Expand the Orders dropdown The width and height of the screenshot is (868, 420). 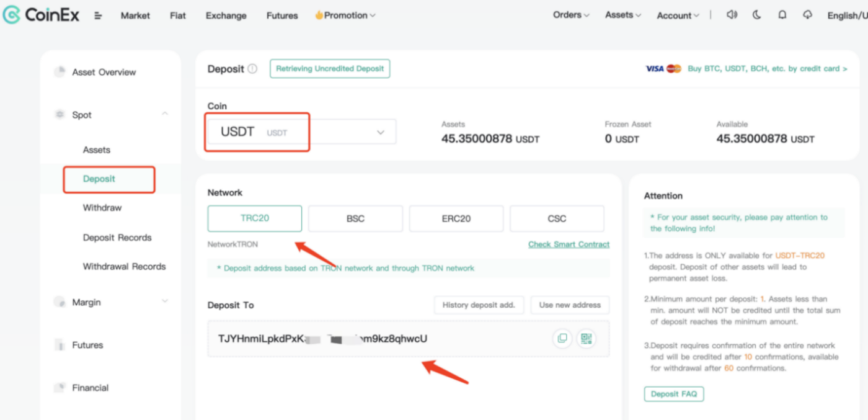point(571,15)
